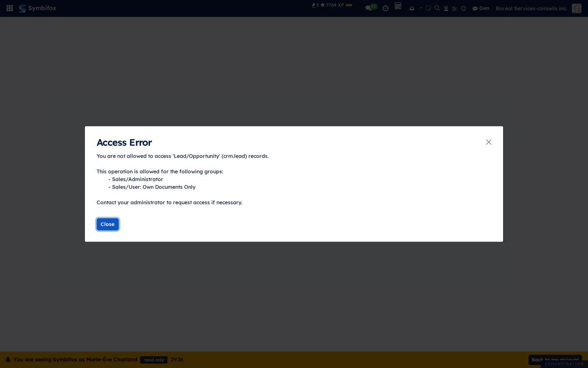Close the Access Error dialog with Close button
The width and height of the screenshot is (588, 368).
[107, 224]
